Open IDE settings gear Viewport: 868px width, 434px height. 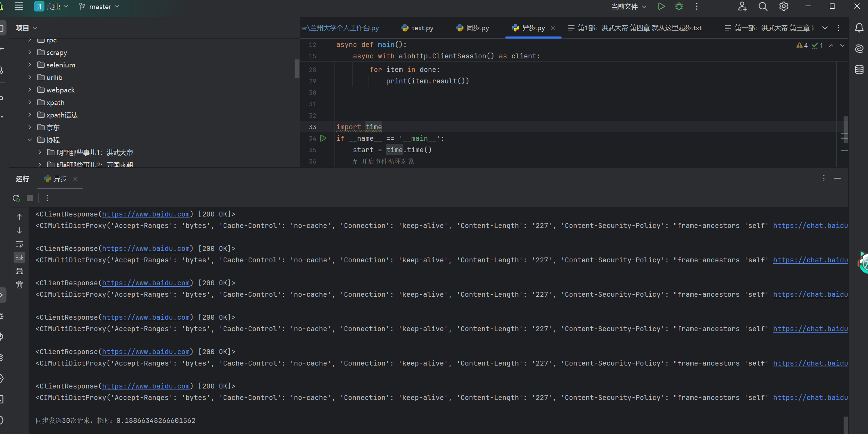(784, 6)
